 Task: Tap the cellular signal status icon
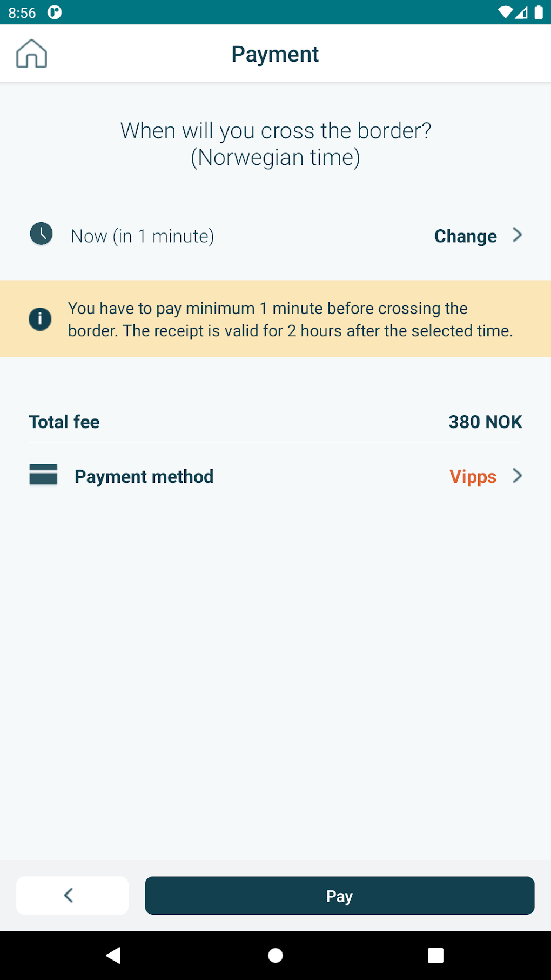point(522,12)
